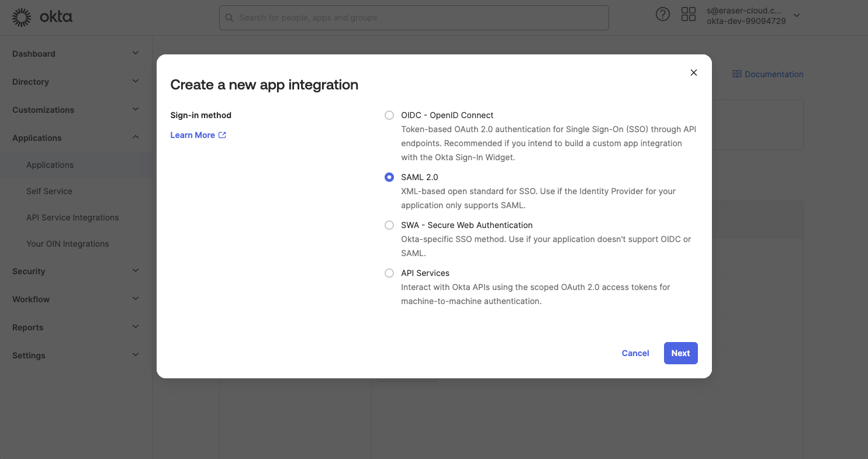868x459 pixels.
Task: Click the external link icon beside Learn More
Action: [222, 135]
